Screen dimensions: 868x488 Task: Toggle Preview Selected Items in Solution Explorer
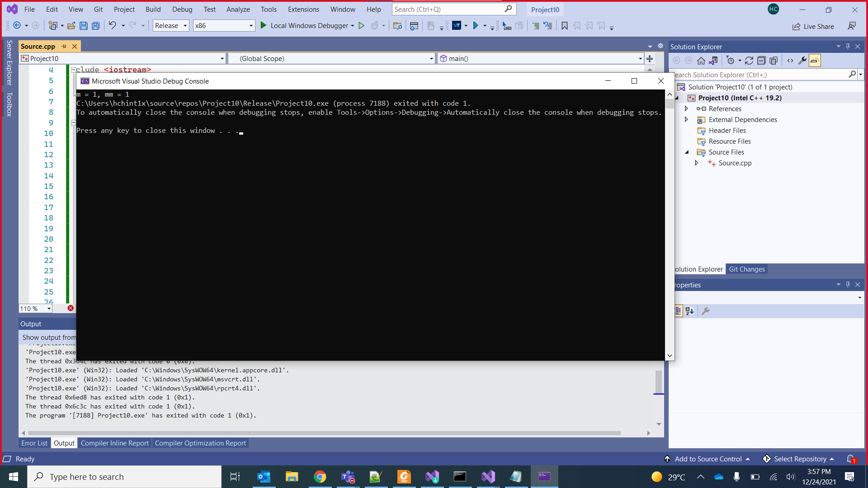click(x=815, y=60)
